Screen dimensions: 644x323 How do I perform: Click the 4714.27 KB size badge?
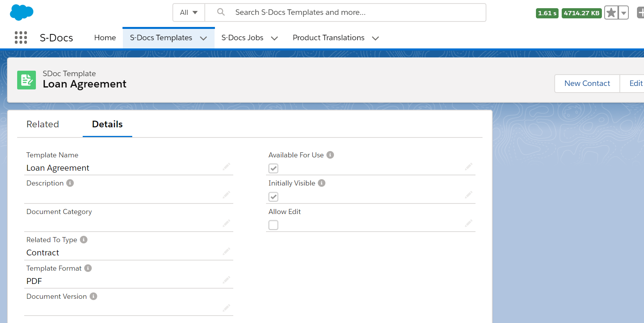581,13
